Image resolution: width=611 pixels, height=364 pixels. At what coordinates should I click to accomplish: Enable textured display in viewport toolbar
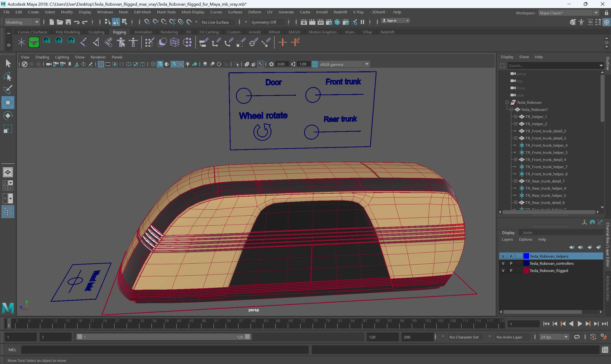coord(181,64)
